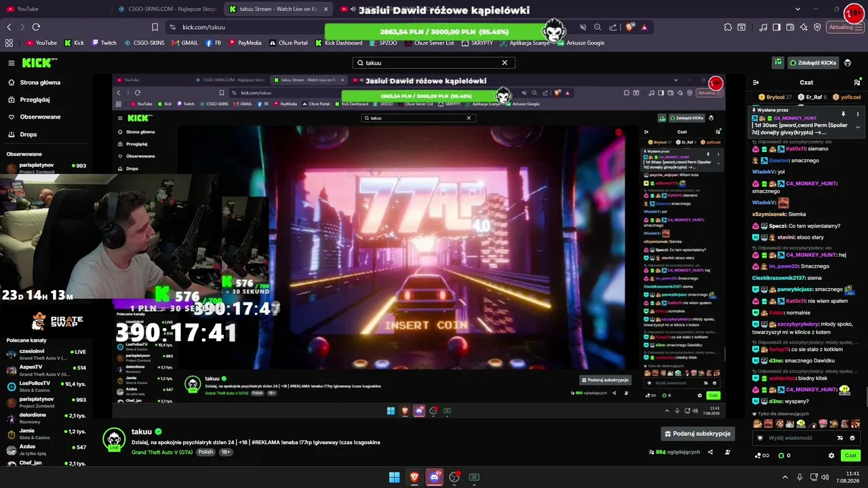Send message with green Czat button
The height and width of the screenshot is (488, 868).
tap(850, 455)
